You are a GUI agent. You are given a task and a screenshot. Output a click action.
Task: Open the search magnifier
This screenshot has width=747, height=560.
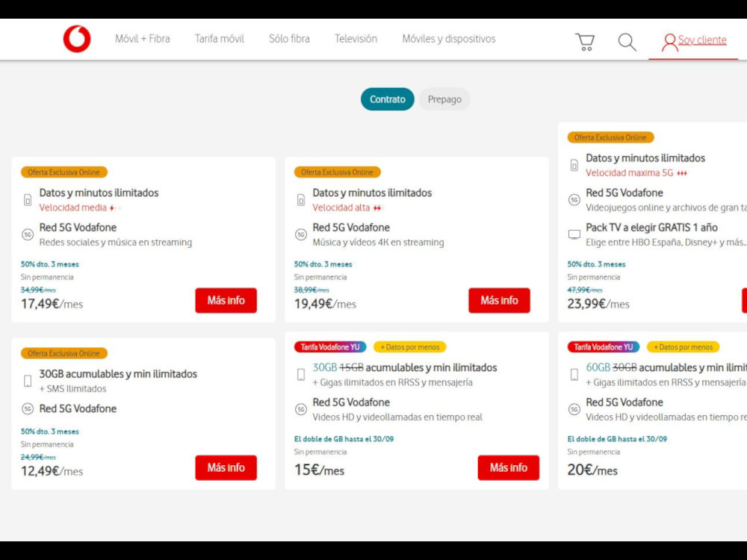coord(627,42)
